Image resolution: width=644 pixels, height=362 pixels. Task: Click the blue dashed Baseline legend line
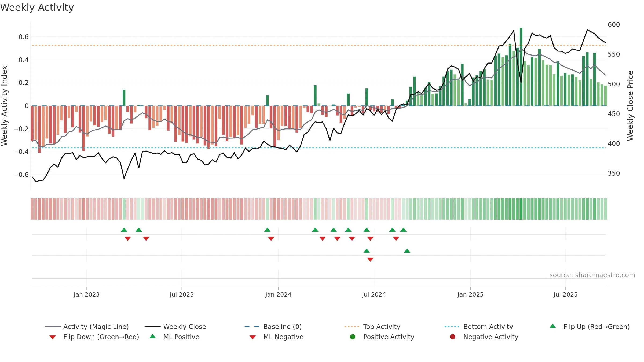pyautogui.click(x=252, y=327)
